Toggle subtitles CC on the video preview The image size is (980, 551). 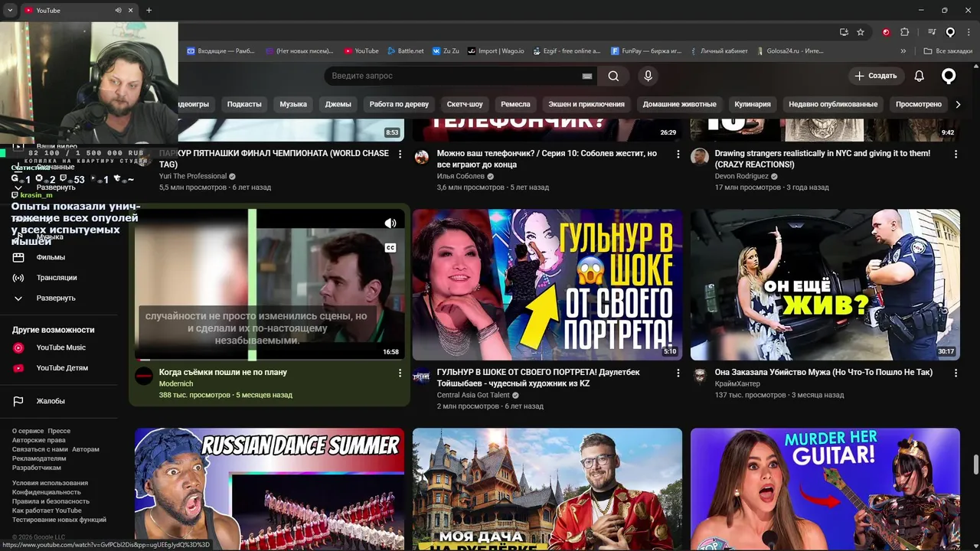(390, 248)
